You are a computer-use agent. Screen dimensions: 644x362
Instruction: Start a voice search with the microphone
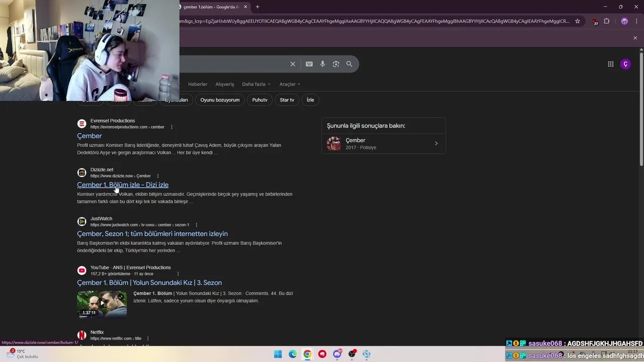(323, 64)
